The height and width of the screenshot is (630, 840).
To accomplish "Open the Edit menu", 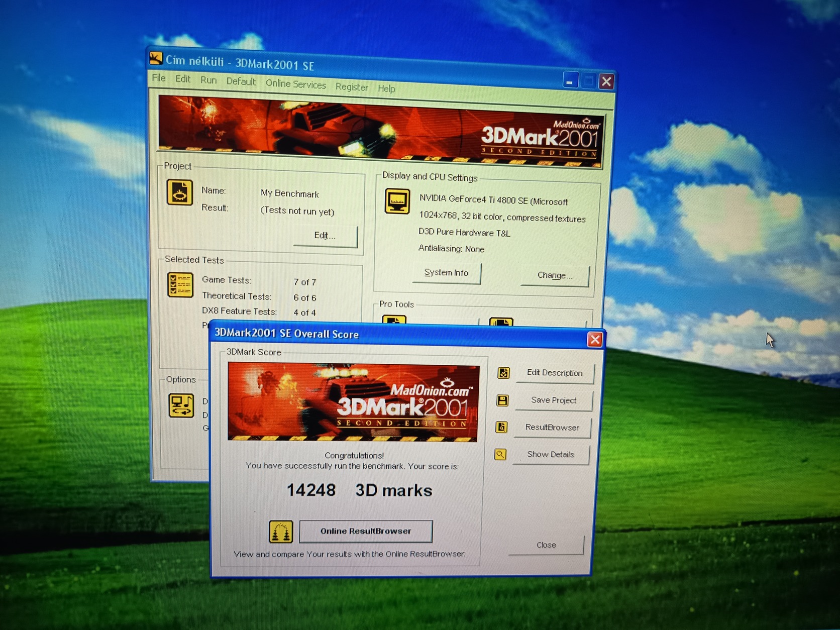I will [183, 79].
